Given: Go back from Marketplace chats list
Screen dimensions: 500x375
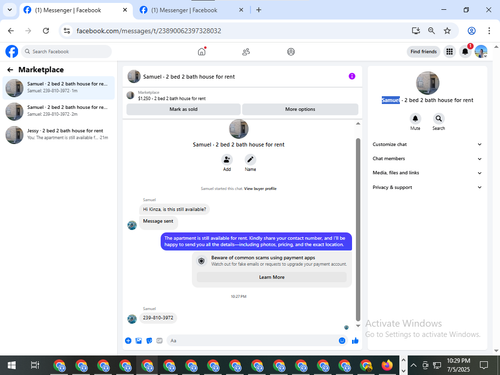Looking at the screenshot, I should 10,70.
